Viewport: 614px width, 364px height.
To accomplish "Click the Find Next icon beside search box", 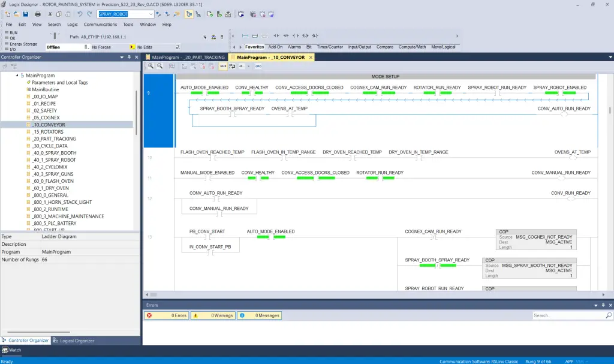I will (168, 14).
